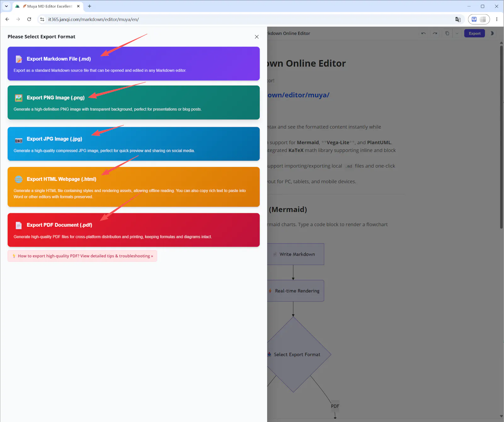Open the tab search dropdown arrow
The image size is (504, 422).
click(6, 6)
